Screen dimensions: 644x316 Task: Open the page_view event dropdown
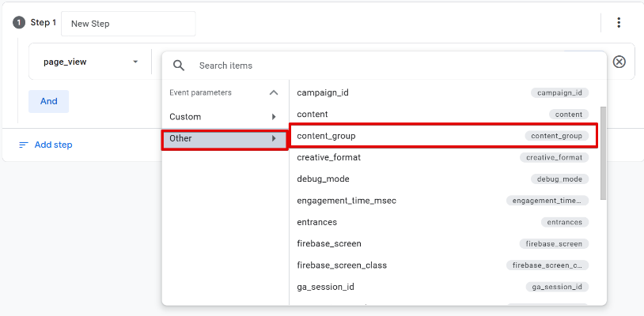[90, 62]
